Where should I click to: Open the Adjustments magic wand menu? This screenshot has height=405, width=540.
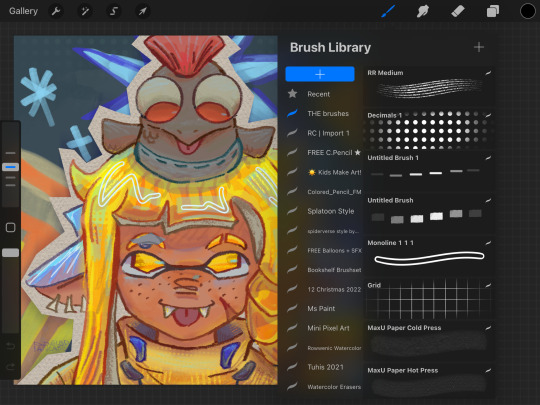pyautogui.click(x=85, y=11)
